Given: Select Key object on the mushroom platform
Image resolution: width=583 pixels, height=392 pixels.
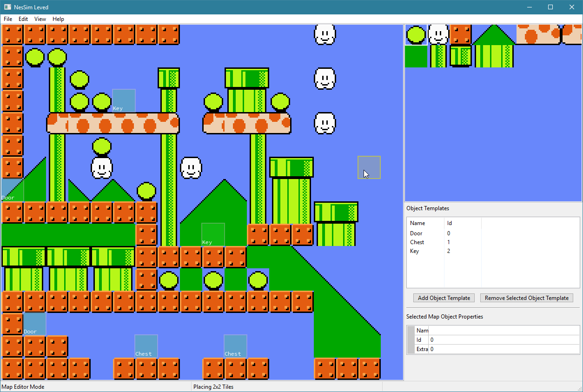Looking at the screenshot, I should click(124, 100).
